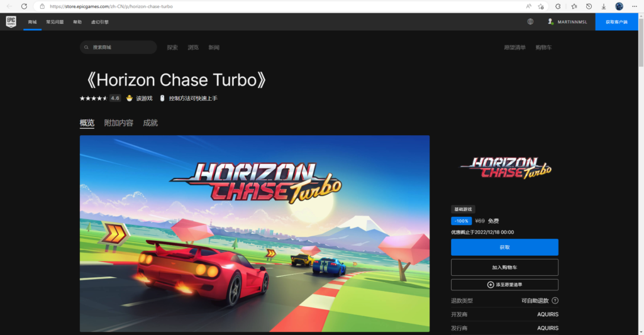The width and height of the screenshot is (644, 335).
Task: Click 添至愿望清单 add to wishlist button
Action: point(504,285)
